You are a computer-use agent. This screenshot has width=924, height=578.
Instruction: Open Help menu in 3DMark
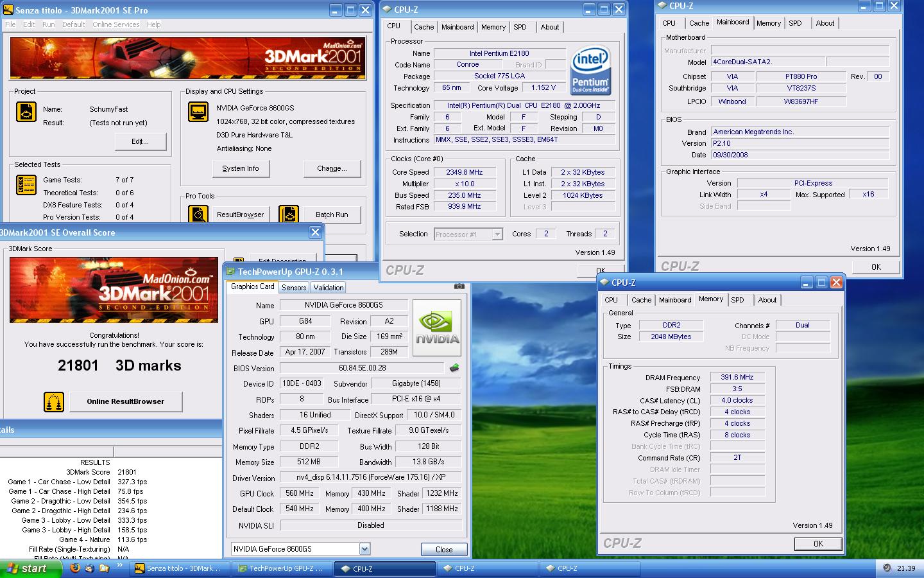[154, 24]
